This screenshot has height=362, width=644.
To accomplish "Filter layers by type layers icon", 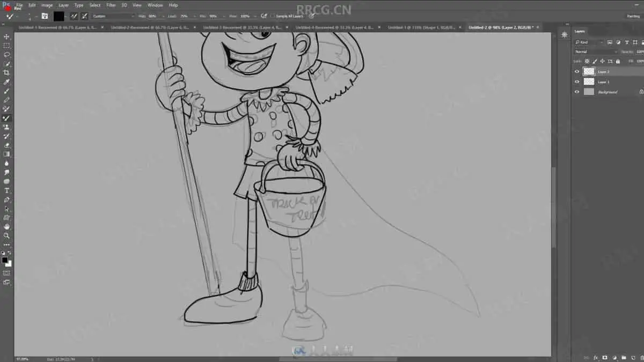I will [626, 42].
